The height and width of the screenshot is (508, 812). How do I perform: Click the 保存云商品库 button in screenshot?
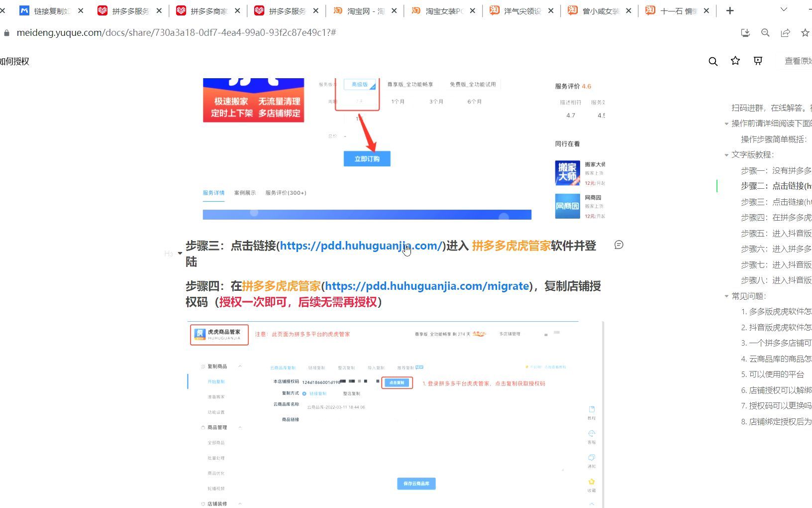pos(416,484)
